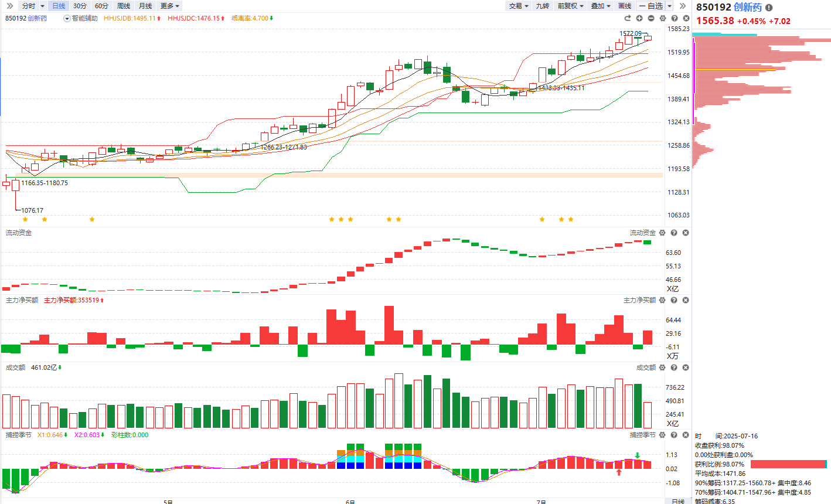Click the red up-arrow signal in 捕捞季节 chart
The width and height of the screenshot is (831, 504).
tap(619, 472)
